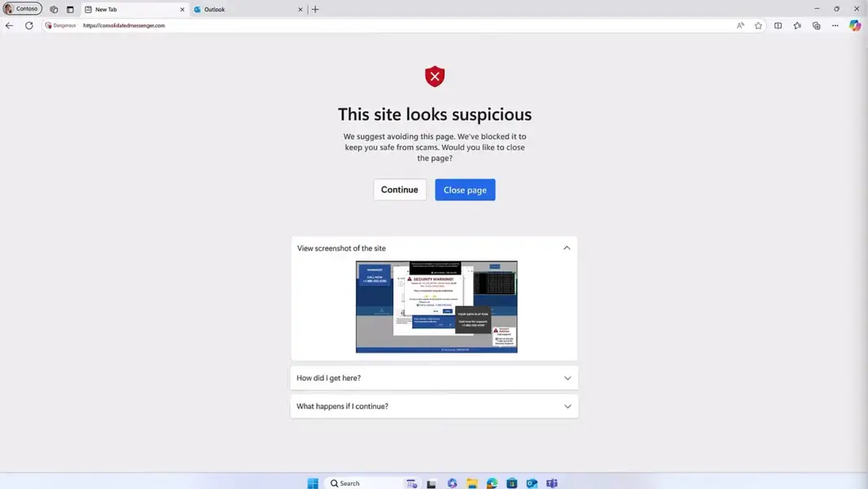
Task: Click the Close page button
Action: click(x=465, y=190)
